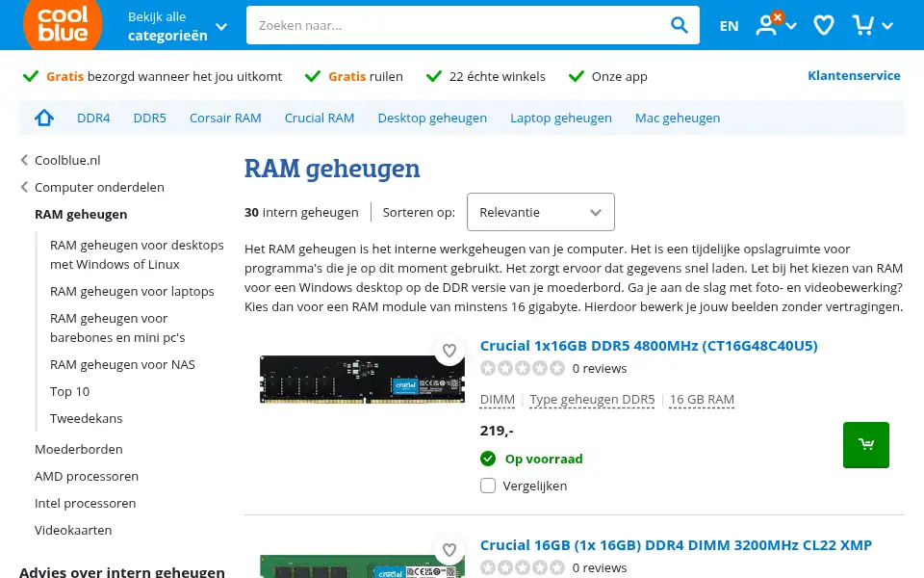The width and height of the screenshot is (924, 578).
Task: Click 22 échte winkels text
Action: (497, 77)
